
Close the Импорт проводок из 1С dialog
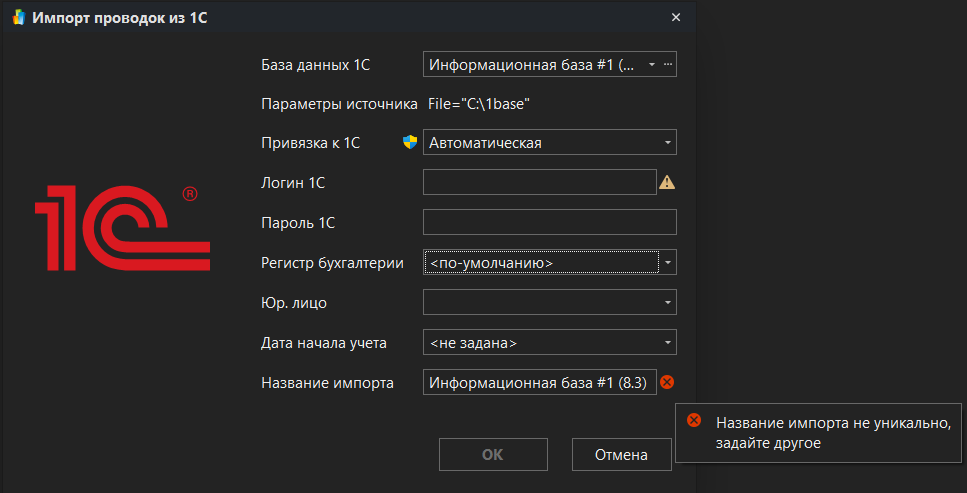pyautogui.click(x=676, y=17)
